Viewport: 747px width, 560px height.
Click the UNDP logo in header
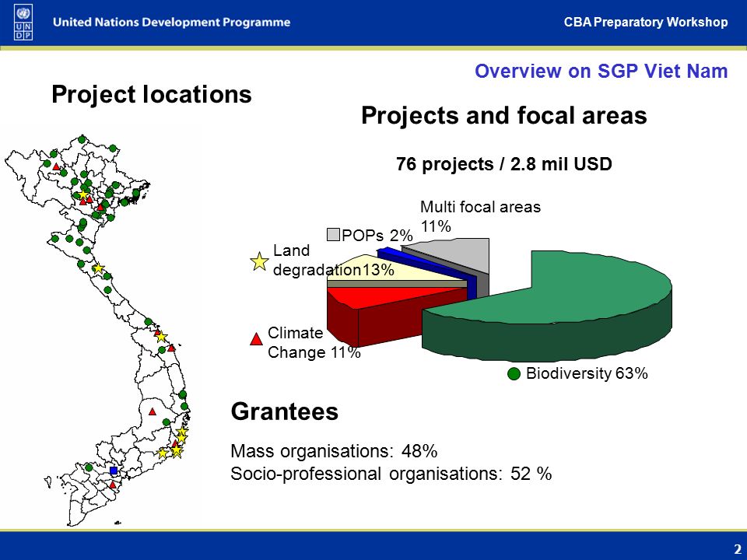click(23, 22)
